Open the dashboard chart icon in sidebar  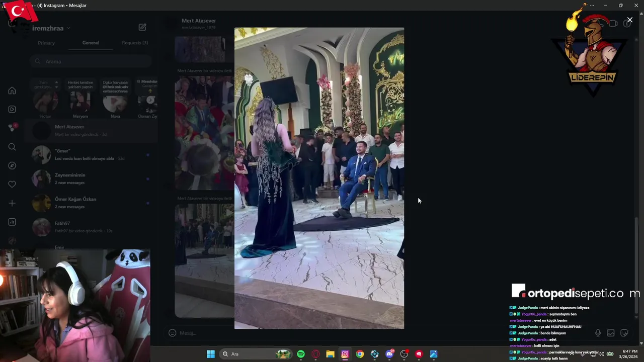point(12,222)
